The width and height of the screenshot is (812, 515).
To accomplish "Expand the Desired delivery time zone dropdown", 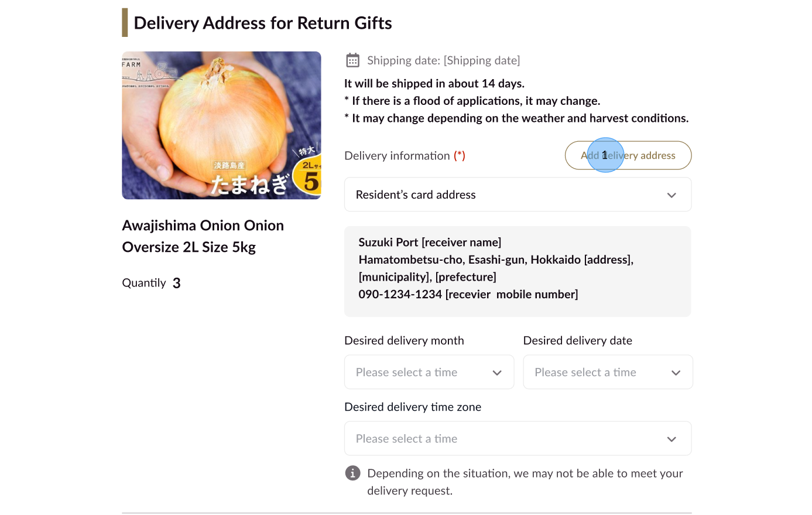I will 518,438.
